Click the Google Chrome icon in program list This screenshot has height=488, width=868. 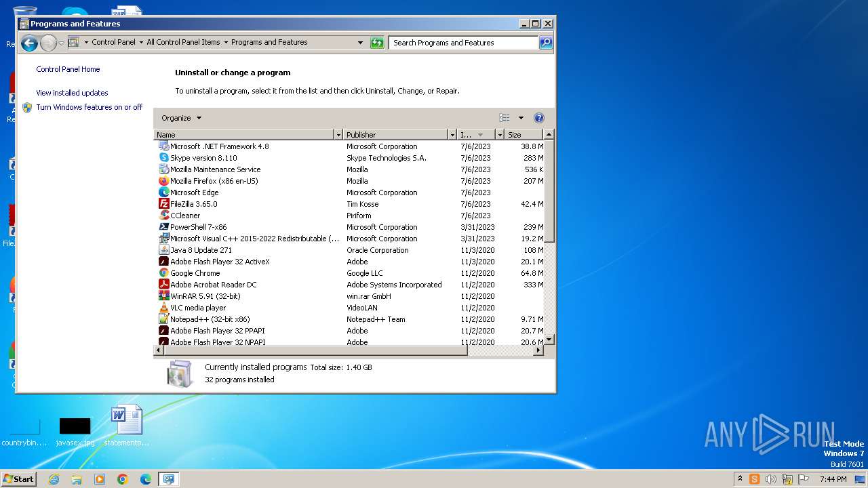[163, 272]
